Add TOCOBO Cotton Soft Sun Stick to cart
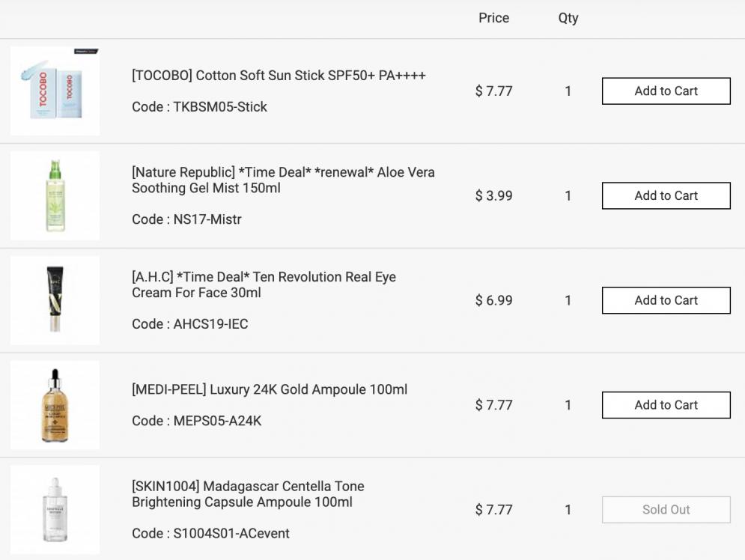Screen dimensions: 745x560 click(666, 91)
